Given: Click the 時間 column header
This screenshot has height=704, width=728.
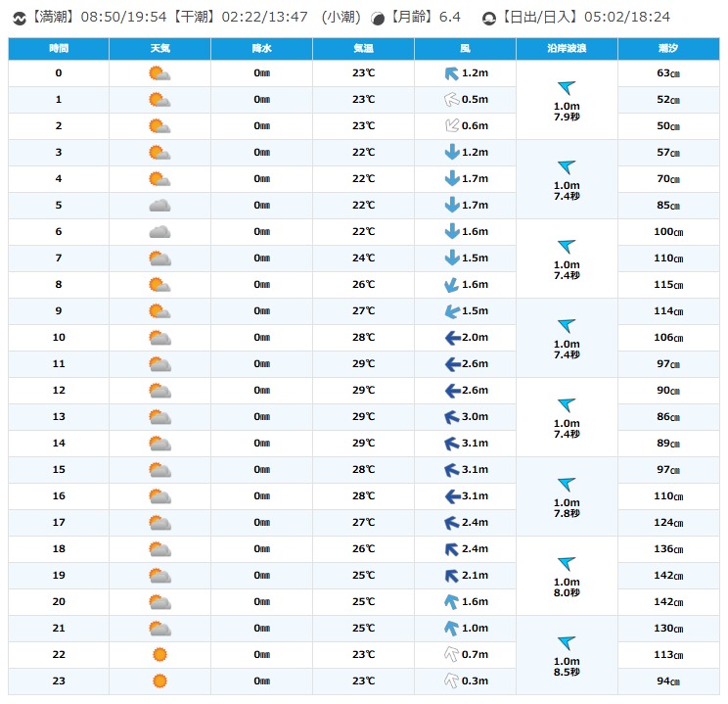Looking at the screenshot, I should 59,49.
